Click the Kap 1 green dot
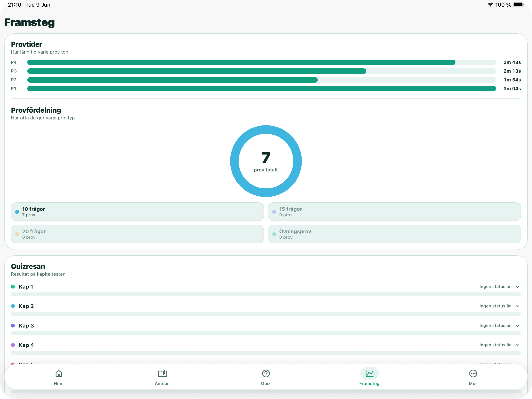The height and width of the screenshot is (399, 532). click(x=13, y=286)
